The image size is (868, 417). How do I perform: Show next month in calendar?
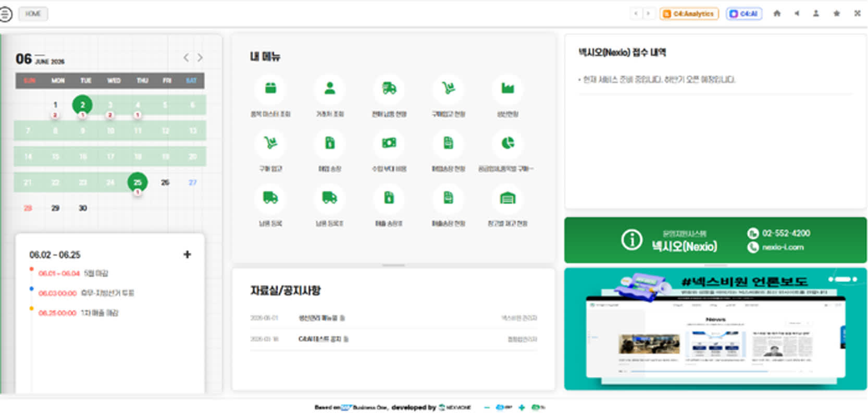click(x=200, y=57)
